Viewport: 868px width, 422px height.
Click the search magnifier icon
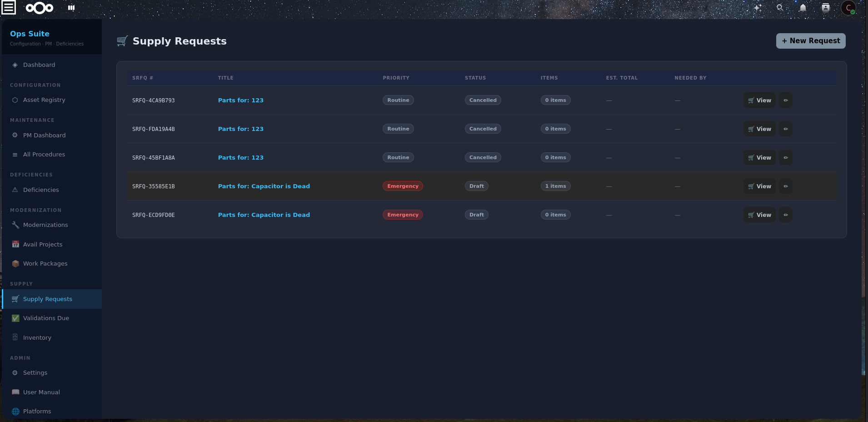pyautogui.click(x=780, y=8)
